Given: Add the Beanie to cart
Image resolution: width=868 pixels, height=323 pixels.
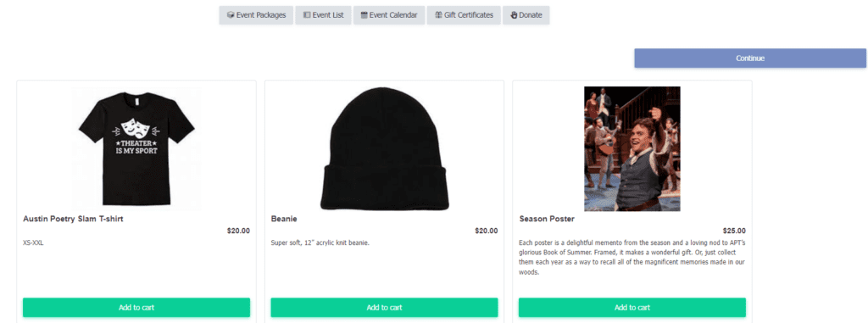Looking at the screenshot, I should 384,308.
